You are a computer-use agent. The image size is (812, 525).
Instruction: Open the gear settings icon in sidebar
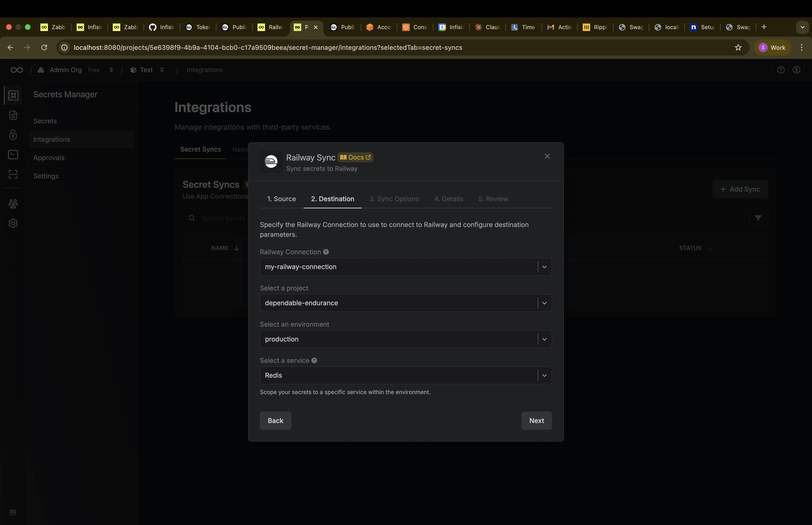click(x=13, y=223)
